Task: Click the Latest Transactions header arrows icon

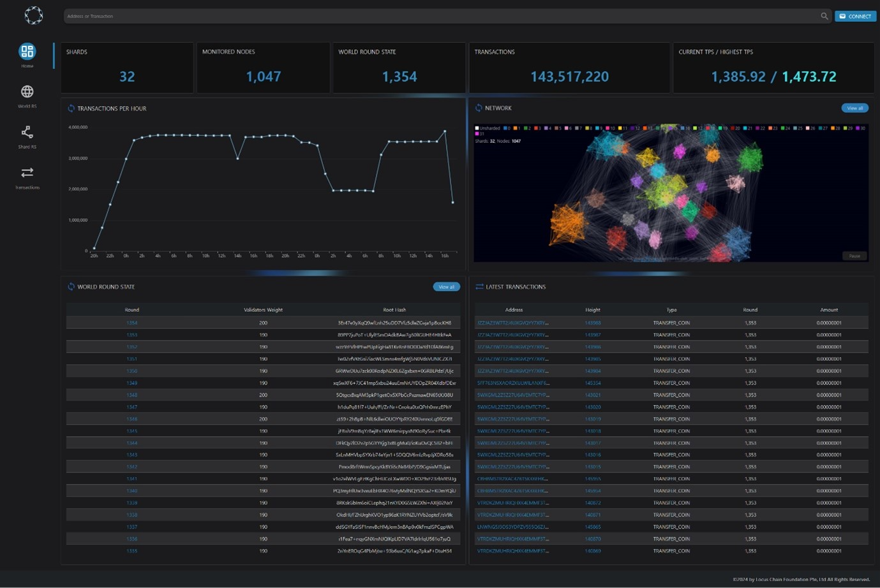Action: [x=479, y=287]
